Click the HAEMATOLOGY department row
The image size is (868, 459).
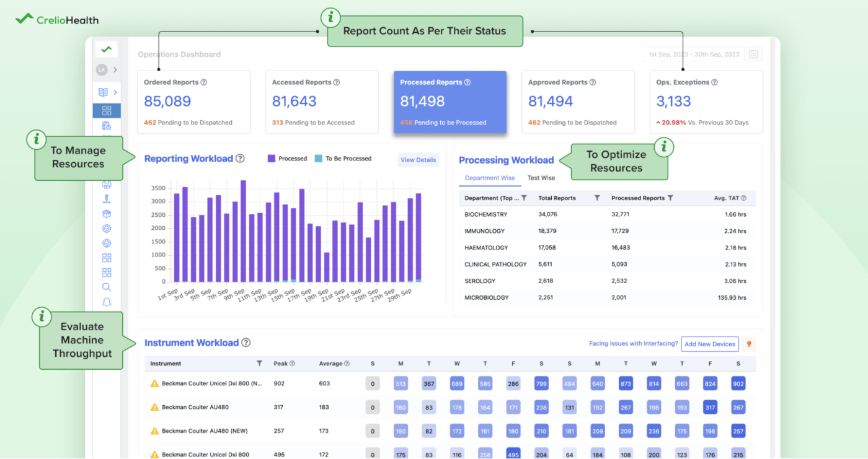click(607, 248)
